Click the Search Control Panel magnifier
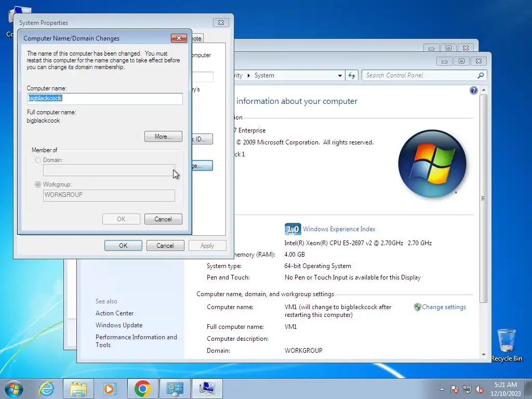Image resolution: width=532 pixels, height=399 pixels. (481, 75)
